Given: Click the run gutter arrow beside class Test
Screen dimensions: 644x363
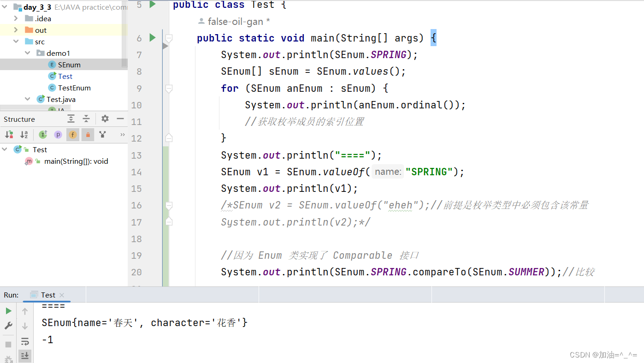Looking at the screenshot, I should coord(153,5).
